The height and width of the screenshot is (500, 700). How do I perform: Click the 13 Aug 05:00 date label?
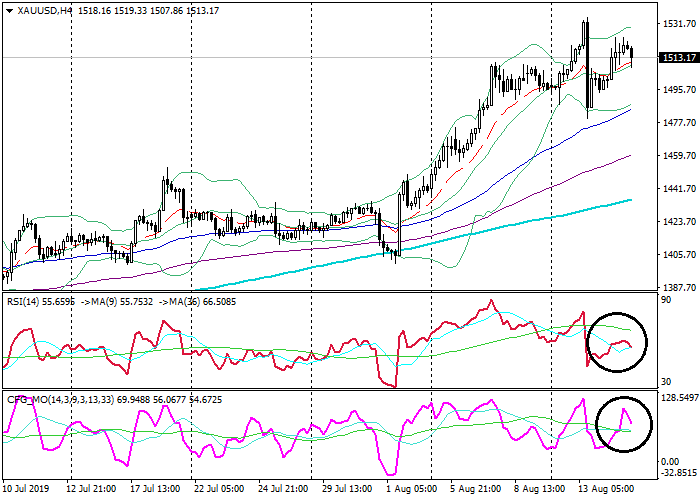604,492
